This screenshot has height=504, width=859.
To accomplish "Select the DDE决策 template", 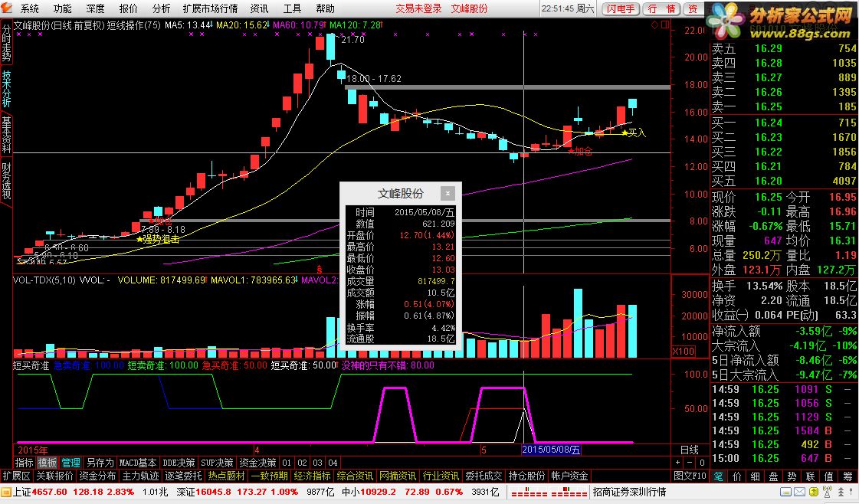I will click(179, 463).
